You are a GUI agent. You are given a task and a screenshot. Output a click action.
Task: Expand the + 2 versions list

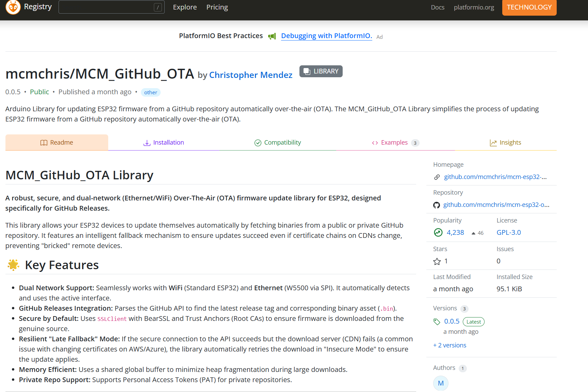(450, 345)
